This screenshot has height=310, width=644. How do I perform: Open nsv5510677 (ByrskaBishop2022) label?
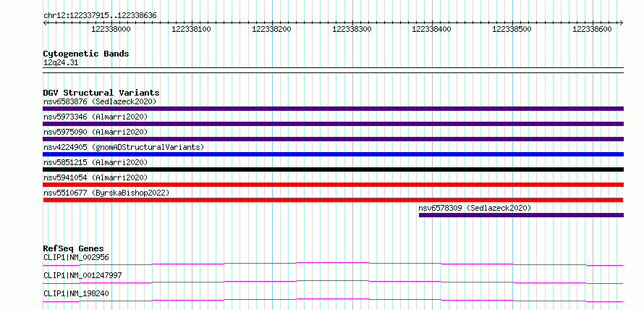click(x=106, y=193)
